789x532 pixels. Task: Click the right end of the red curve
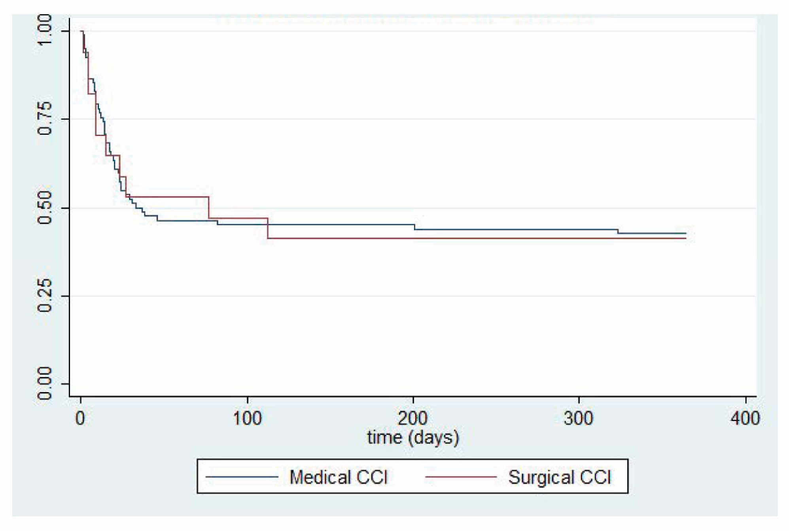pos(685,238)
